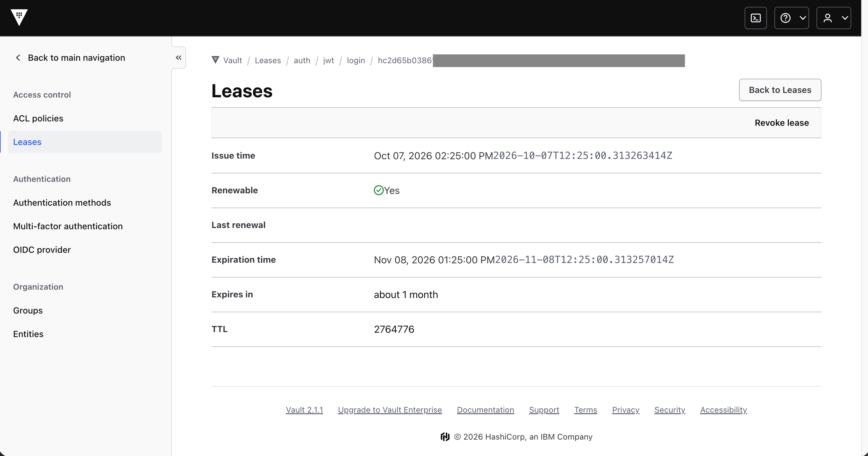Click the 'about 1 month' value
This screenshot has width=868, height=456.
coord(406,294)
